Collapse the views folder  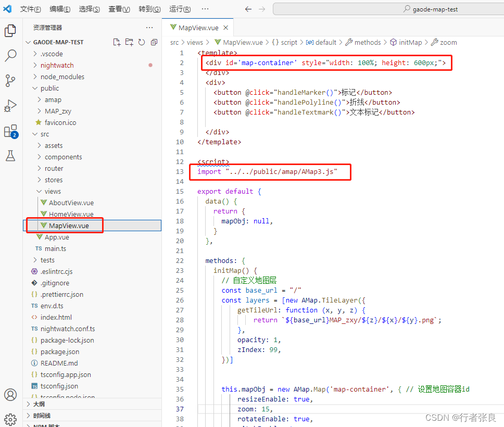click(x=52, y=191)
